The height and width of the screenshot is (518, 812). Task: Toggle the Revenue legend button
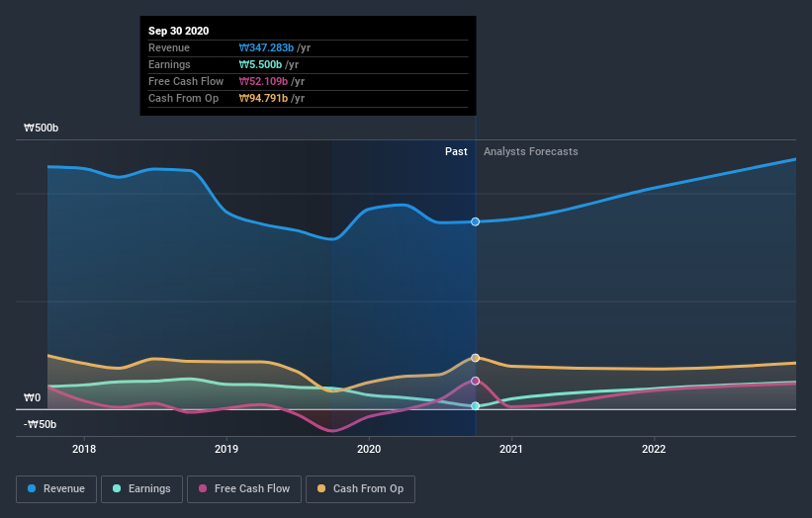coord(56,489)
